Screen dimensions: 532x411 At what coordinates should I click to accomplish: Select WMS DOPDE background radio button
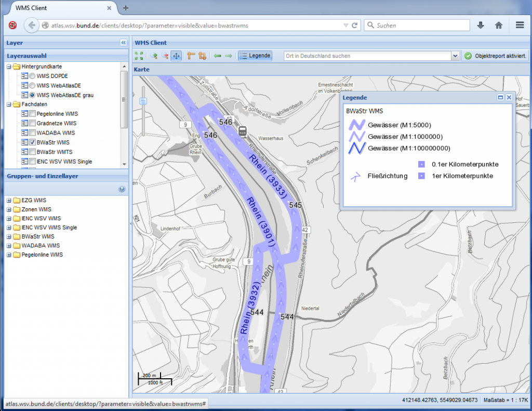32,76
